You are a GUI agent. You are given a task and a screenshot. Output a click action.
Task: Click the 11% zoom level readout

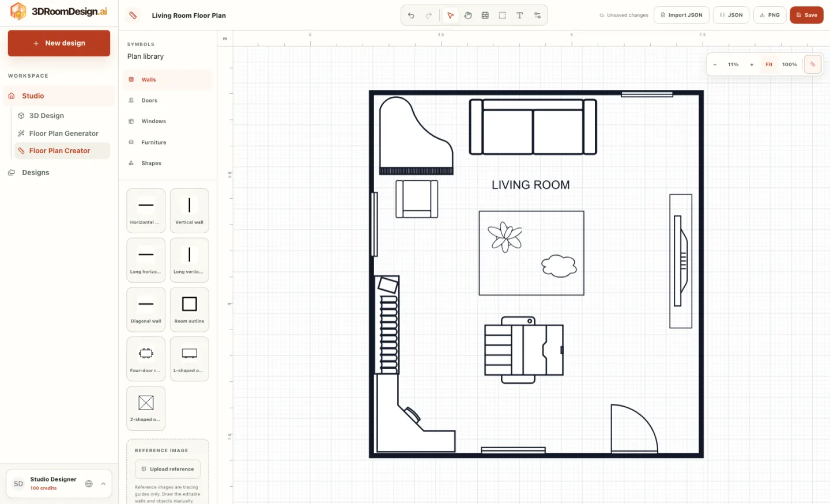(x=733, y=65)
